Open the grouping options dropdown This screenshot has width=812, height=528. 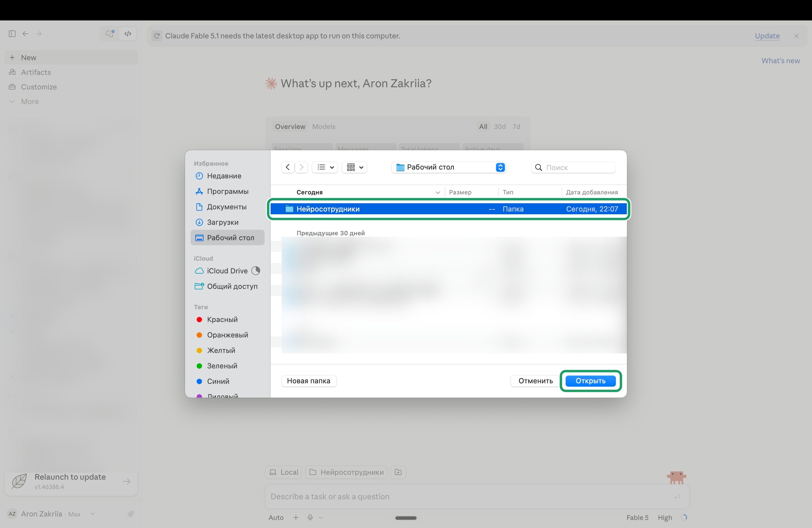pyautogui.click(x=354, y=167)
